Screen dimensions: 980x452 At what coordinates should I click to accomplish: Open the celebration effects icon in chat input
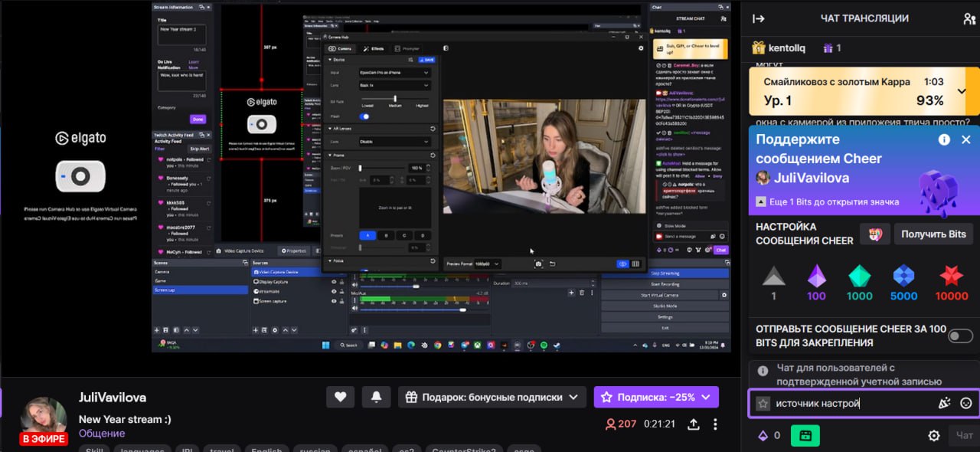point(944,403)
